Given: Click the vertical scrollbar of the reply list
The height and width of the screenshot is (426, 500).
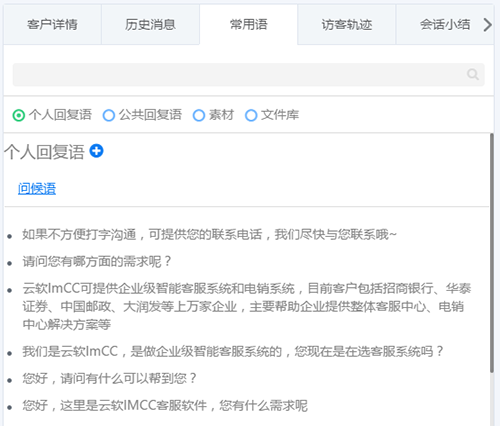Looking at the screenshot, I should (x=492, y=253).
